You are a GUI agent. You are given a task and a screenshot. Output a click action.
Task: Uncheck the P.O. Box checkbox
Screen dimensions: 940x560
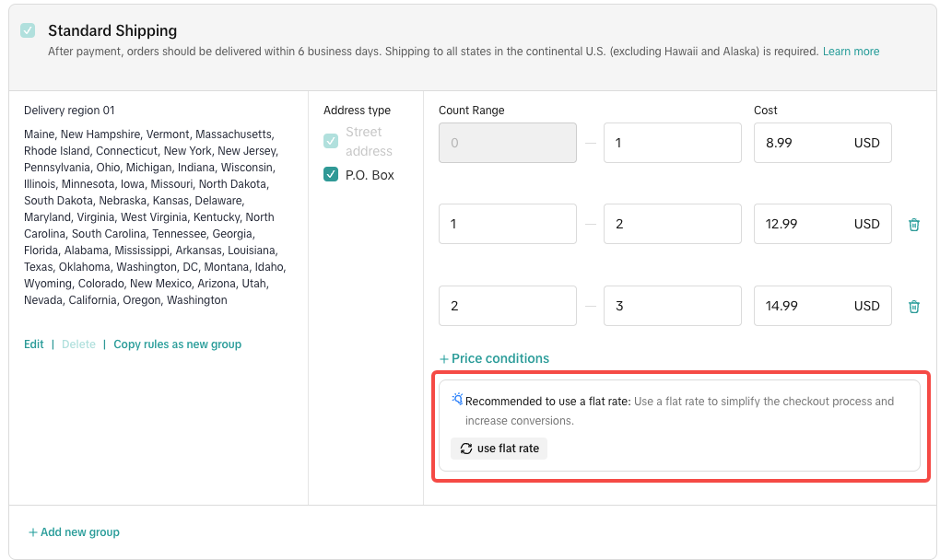pyautogui.click(x=331, y=175)
